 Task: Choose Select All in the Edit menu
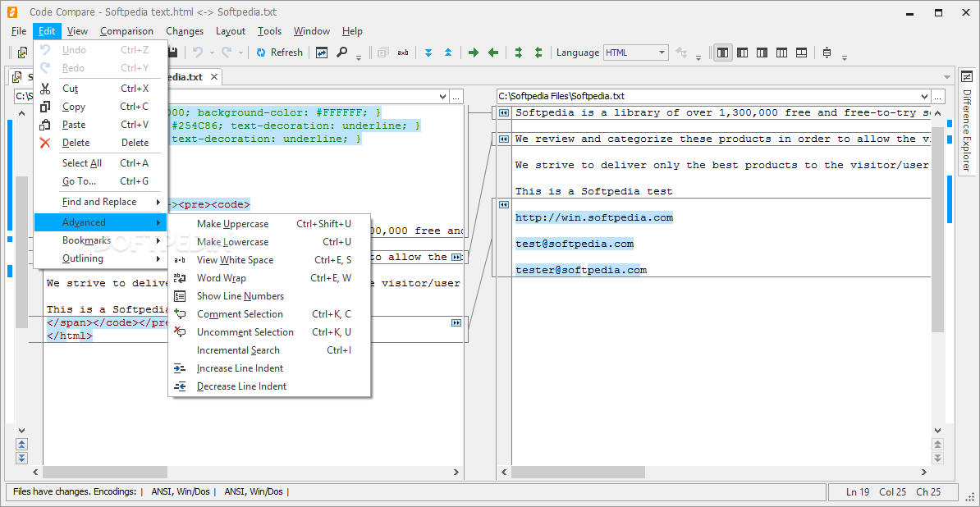coord(101,163)
